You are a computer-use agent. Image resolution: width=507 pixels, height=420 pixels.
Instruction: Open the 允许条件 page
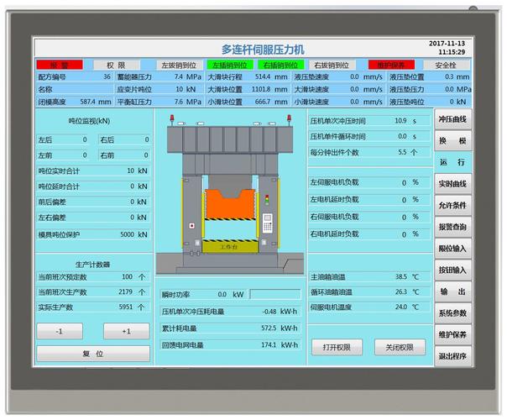[452, 205]
